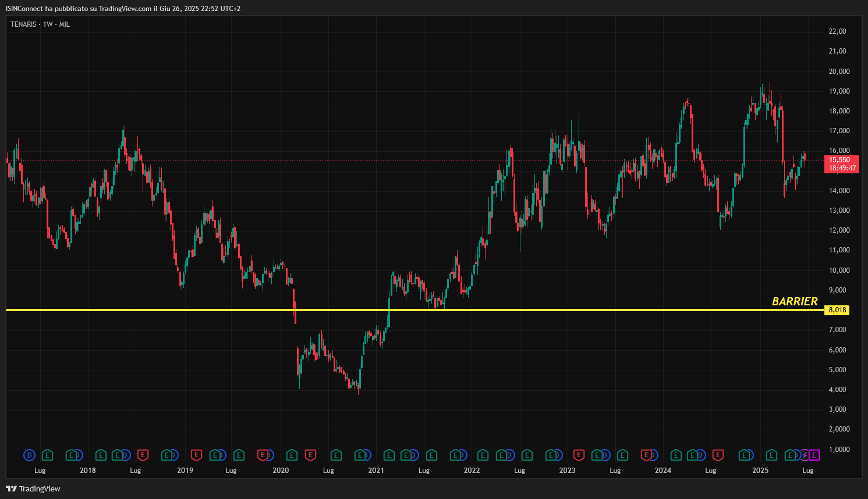Click the green earnings marker beside the first blue D
868x499 pixels.
[x=47, y=455]
